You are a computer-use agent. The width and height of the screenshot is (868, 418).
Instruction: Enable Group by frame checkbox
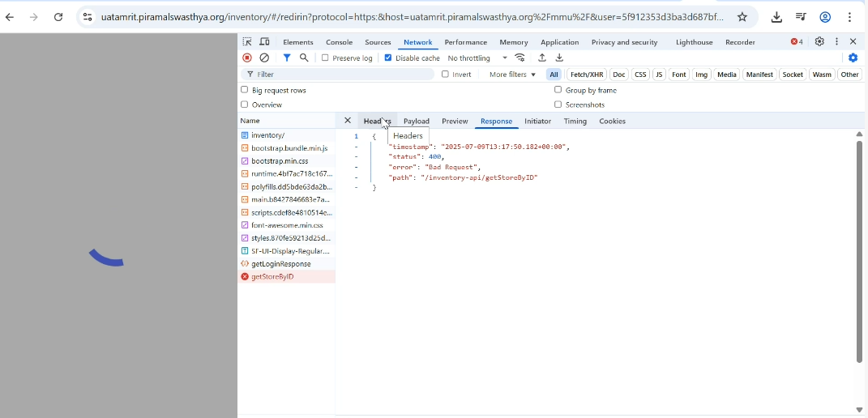pyautogui.click(x=558, y=90)
